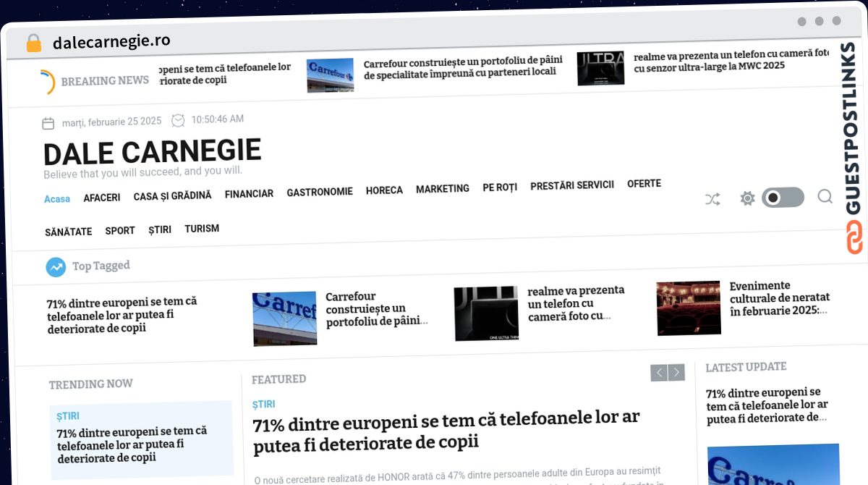868x485 pixels.
Task: Select the Oferte menu item
Action: click(x=644, y=184)
